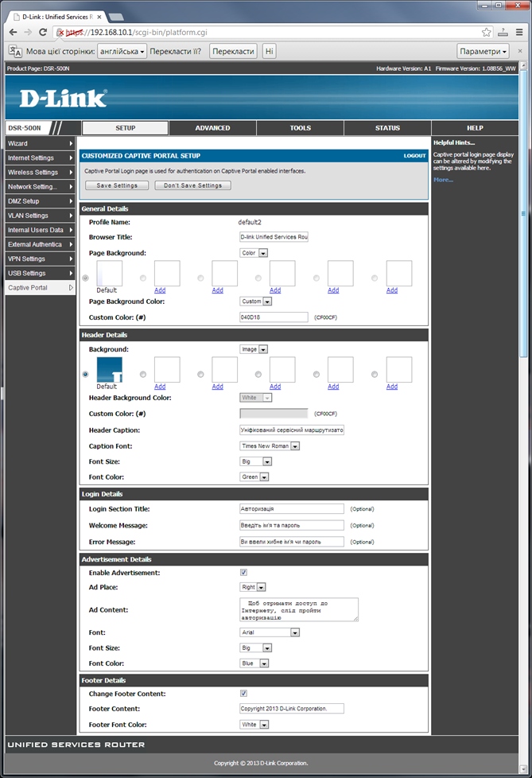Expand the Ad Place dropdown
This screenshot has height=778, width=532.
[252, 587]
